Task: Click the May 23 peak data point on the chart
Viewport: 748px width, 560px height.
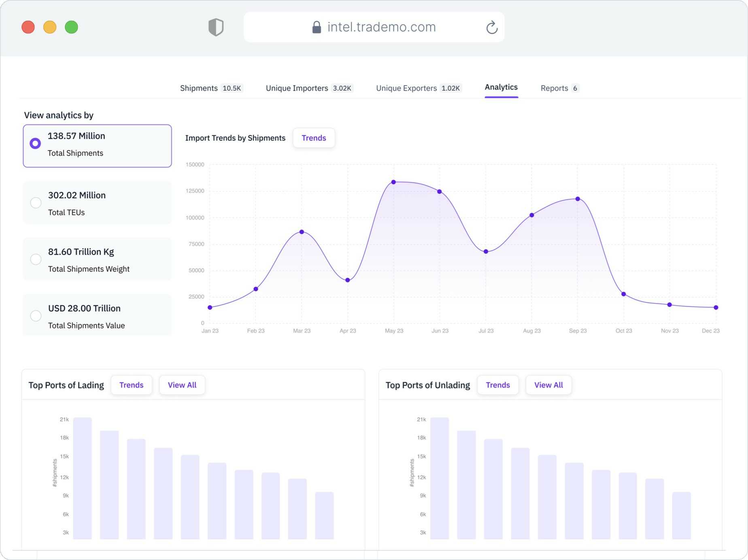Action: point(393,182)
